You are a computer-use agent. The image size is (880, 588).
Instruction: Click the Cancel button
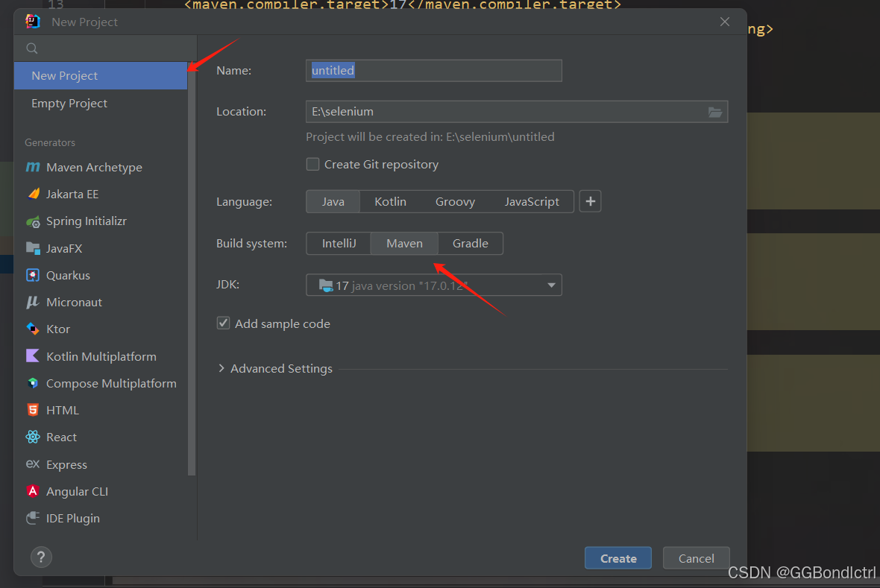pyautogui.click(x=696, y=558)
